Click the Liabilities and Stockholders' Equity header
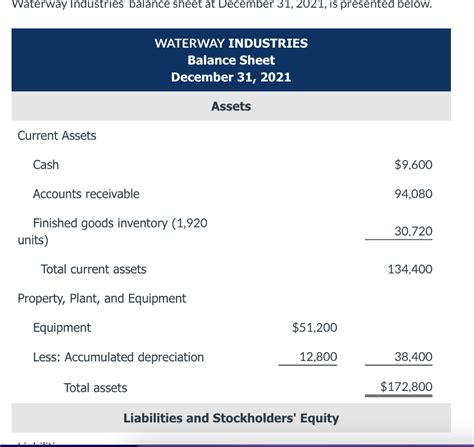This screenshot has width=474, height=447. 231,418
